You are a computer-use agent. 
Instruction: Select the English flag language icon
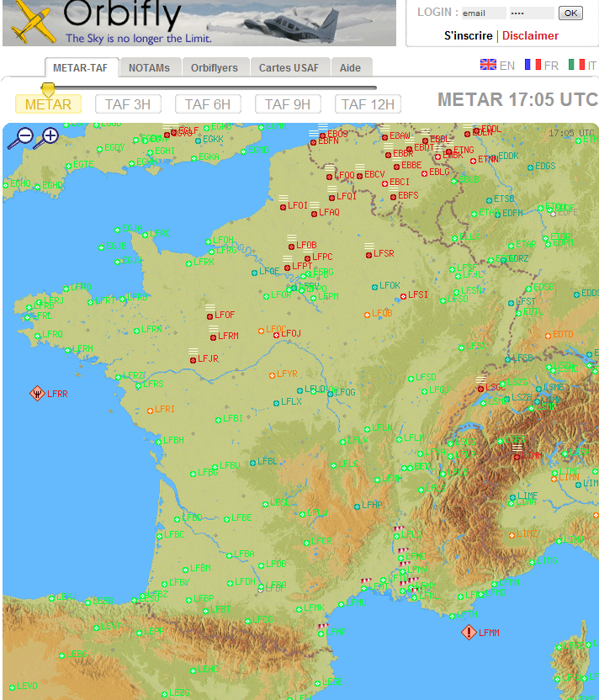tap(488, 65)
